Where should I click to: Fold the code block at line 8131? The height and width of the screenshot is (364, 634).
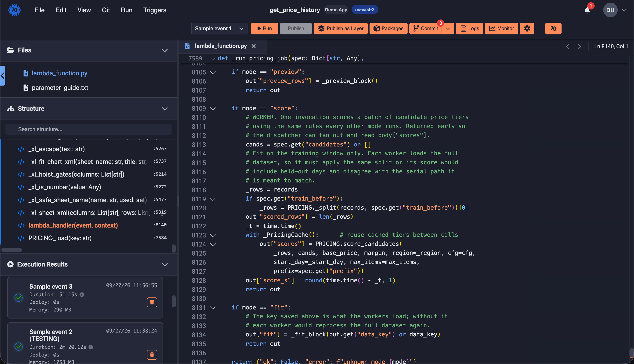pyautogui.click(x=213, y=308)
